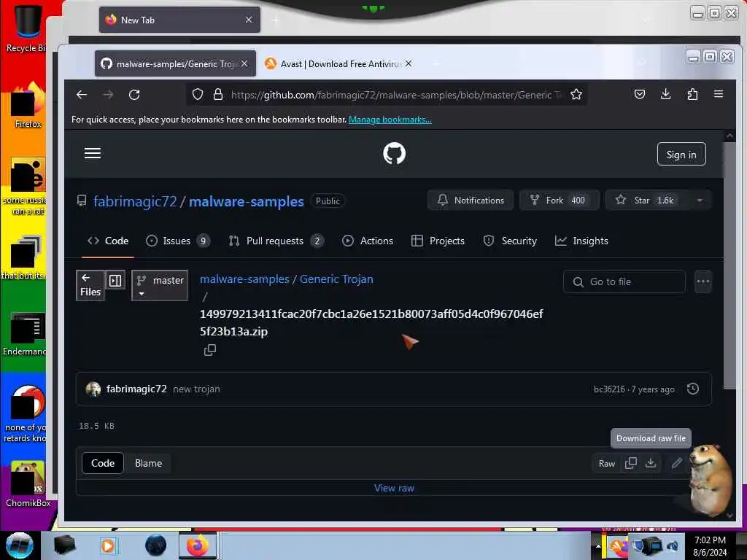
Task: Reload the GitHub page
Action: tap(134, 94)
